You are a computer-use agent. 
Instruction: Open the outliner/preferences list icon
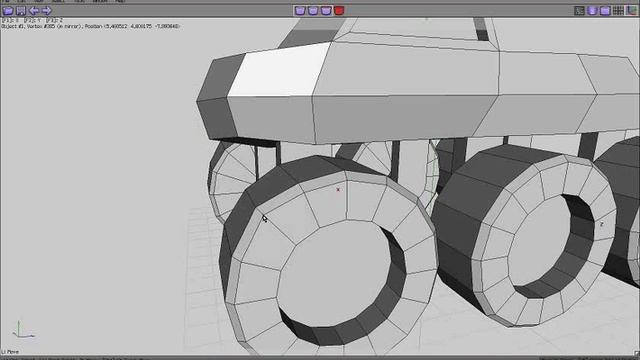tap(580, 11)
